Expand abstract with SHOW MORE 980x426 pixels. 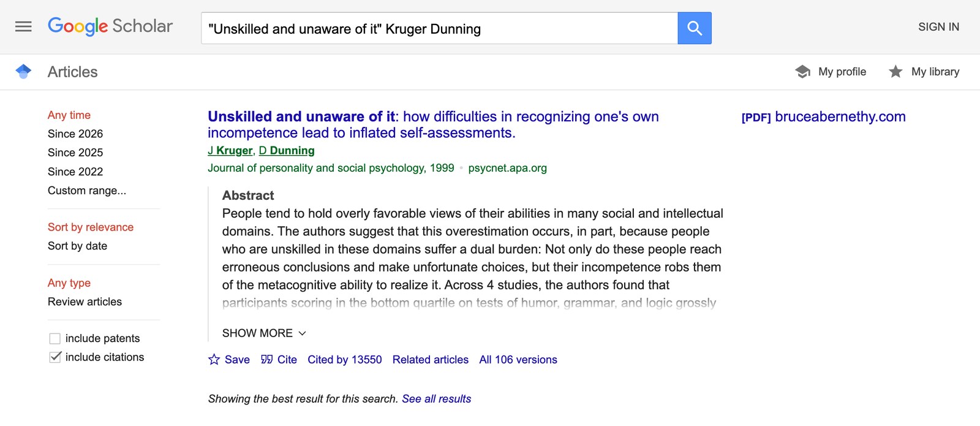click(x=264, y=333)
